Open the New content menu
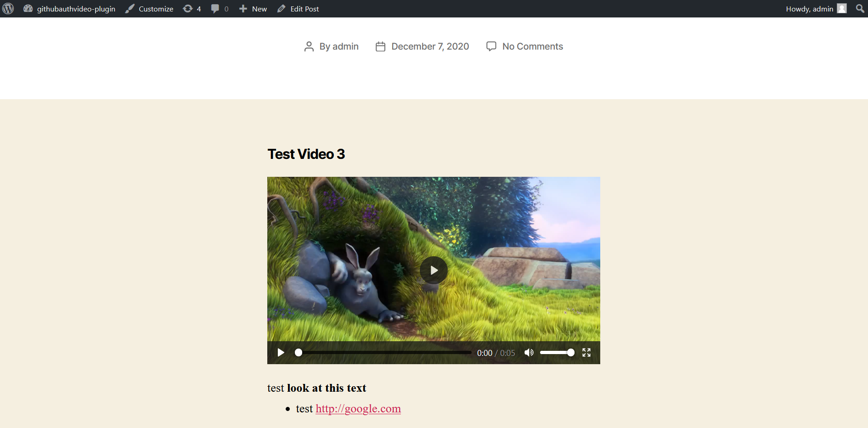The image size is (868, 428). coord(253,9)
